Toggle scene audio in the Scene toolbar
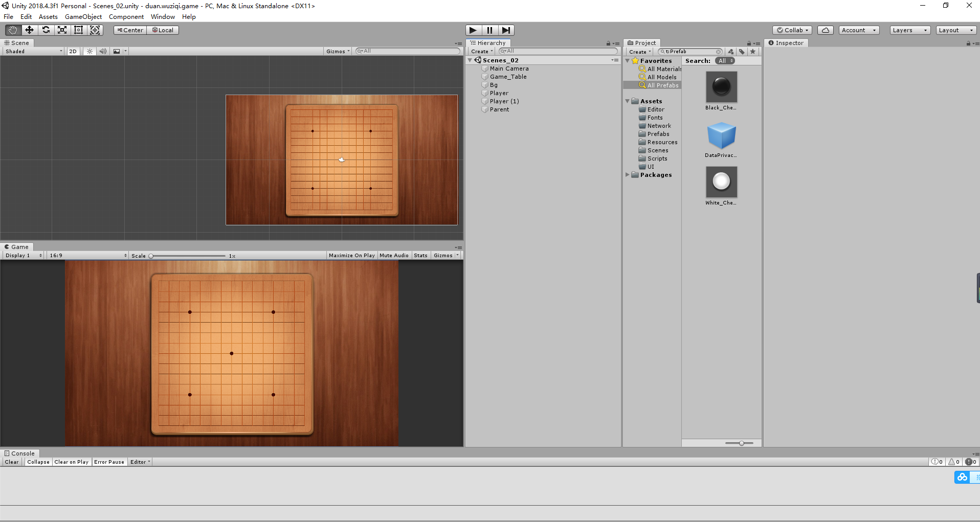Screen dimensions: 980x522 point(103,51)
